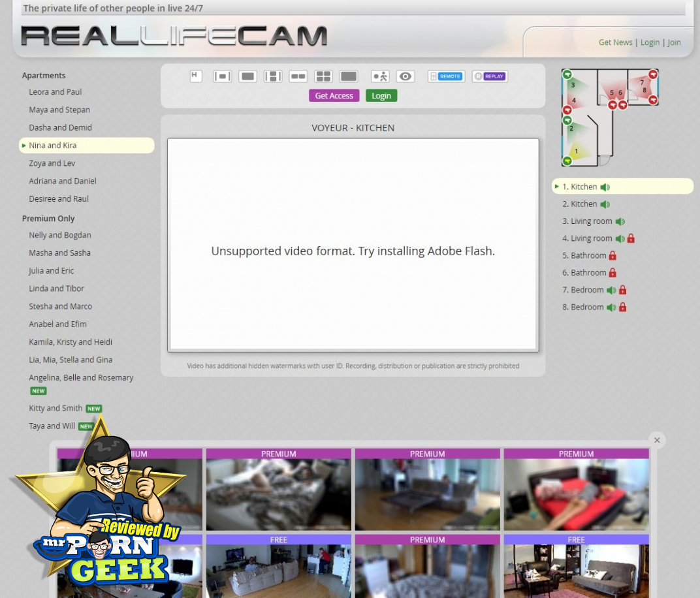Select camera 5 red marker on floor plan
The image size is (700, 598).
point(612,105)
